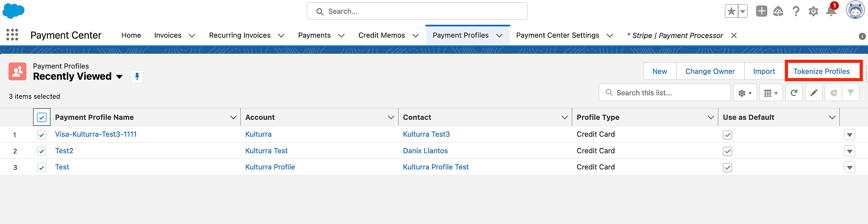Click the Global Actions plus icon
Image resolution: width=868 pixels, height=224 pixels.
tap(762, 11)
